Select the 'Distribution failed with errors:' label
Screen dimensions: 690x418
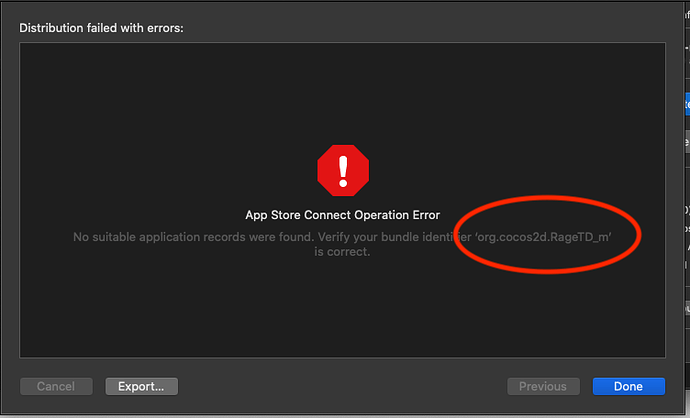(x=101, y=27)
